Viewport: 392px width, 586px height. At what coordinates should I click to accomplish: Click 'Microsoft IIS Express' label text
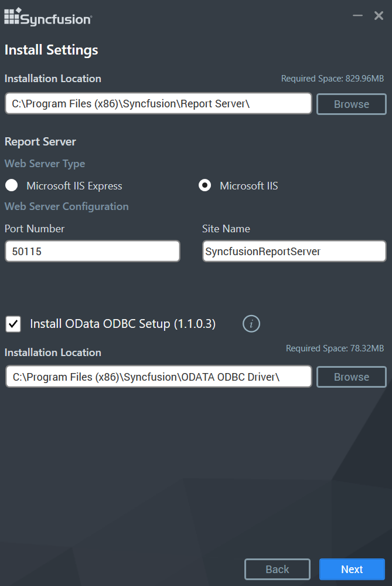pyautogui.click(x=74, y=186)
